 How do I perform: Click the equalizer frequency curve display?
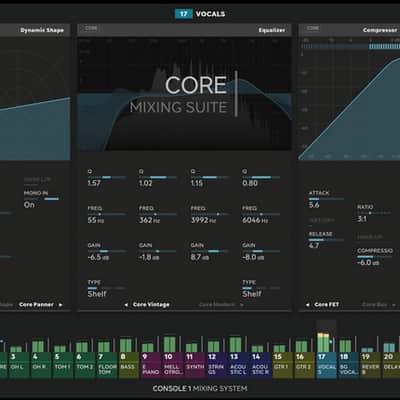pos(184,94)
